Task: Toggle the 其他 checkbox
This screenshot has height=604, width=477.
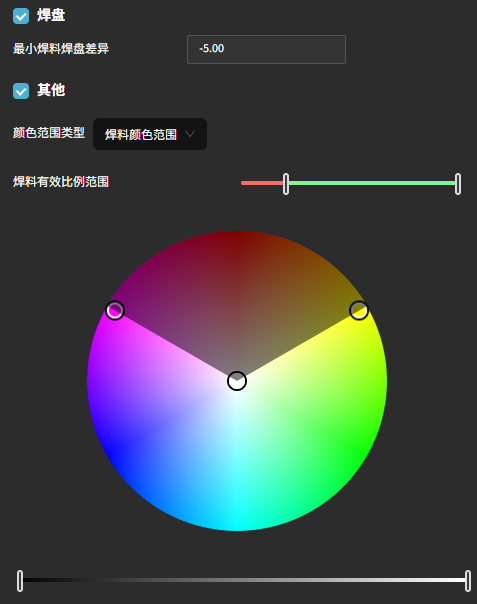Action: coord(21,91)
